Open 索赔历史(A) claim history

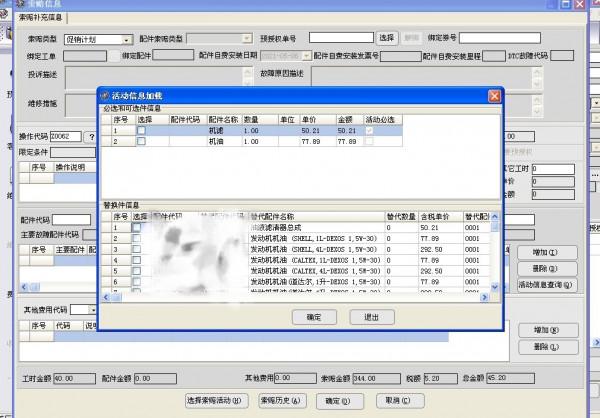[x=282, y=401]
